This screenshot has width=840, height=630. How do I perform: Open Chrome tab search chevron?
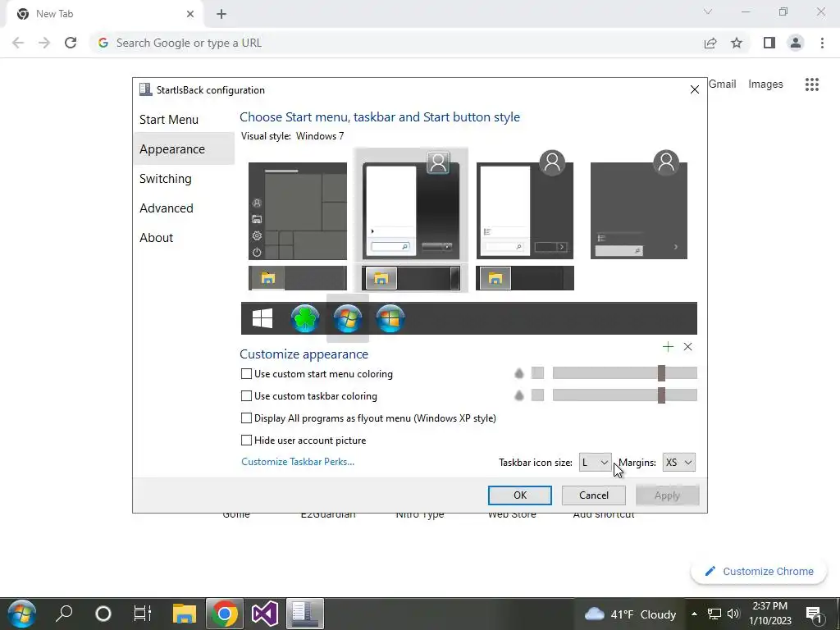708,11
